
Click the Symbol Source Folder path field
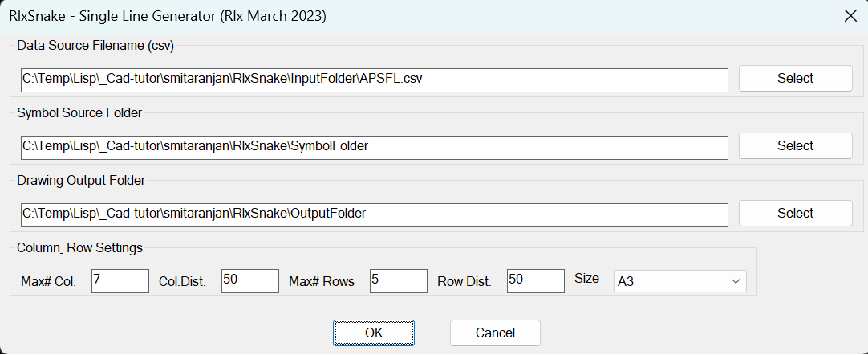click(x=374, y=146)
